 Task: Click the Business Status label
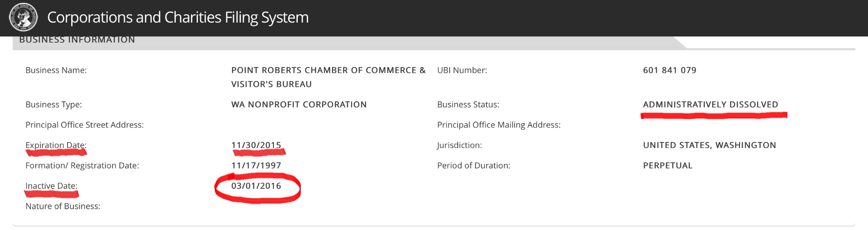coord(468,105)
